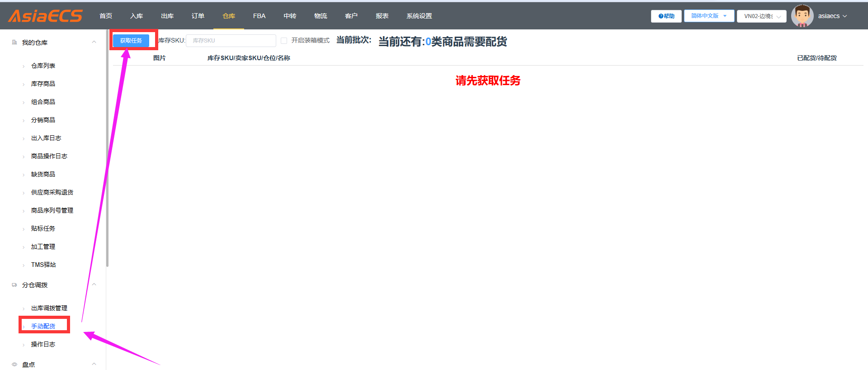
Task: Open 供应商采购退货 in sidebar
Action: 52,192
